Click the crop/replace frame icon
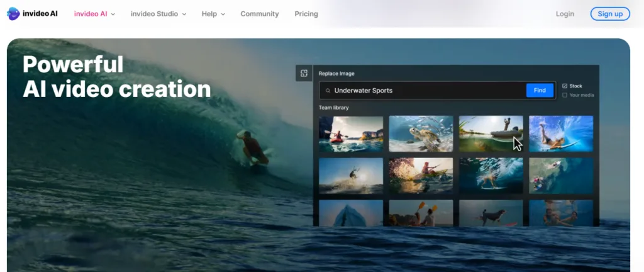The height and width of the screenshot is (272, 644). coord(304,74)
